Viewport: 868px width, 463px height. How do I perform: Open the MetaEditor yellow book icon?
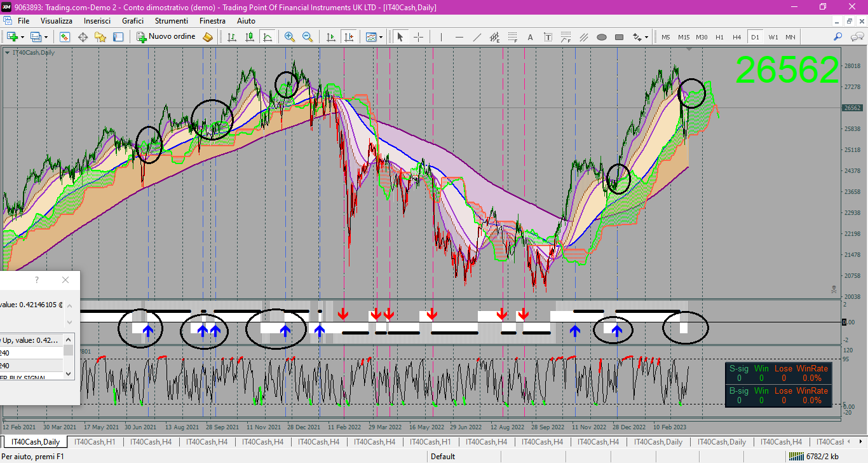[208, 37]
